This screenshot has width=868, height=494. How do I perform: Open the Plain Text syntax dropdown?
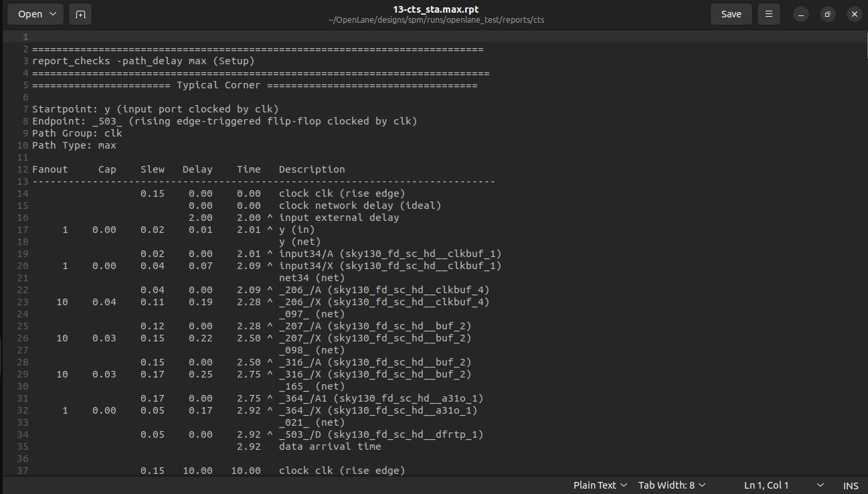tap(600, 485)
